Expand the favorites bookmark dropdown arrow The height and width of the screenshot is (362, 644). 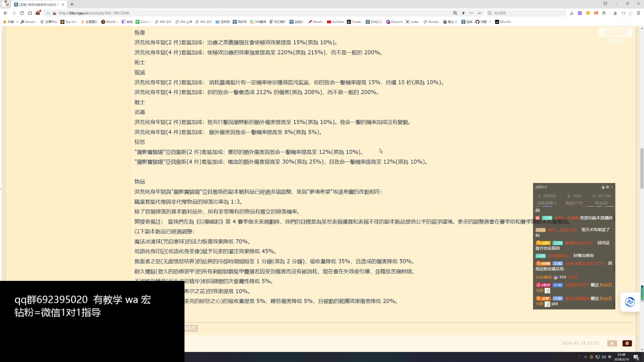[17, 22]
